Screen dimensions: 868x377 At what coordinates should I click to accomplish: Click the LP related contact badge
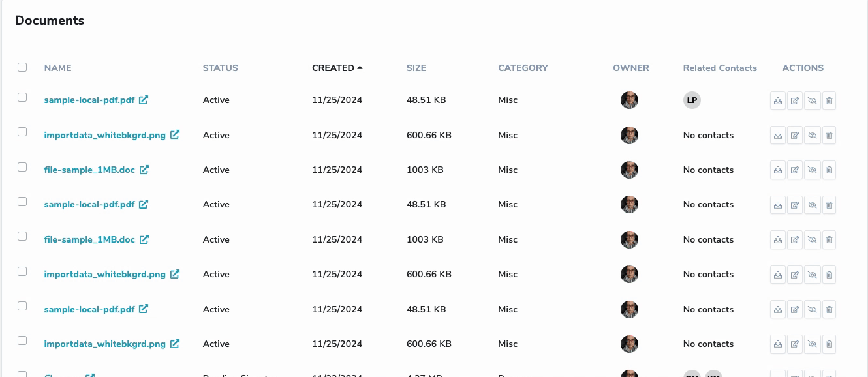click(x=692, y=100)
